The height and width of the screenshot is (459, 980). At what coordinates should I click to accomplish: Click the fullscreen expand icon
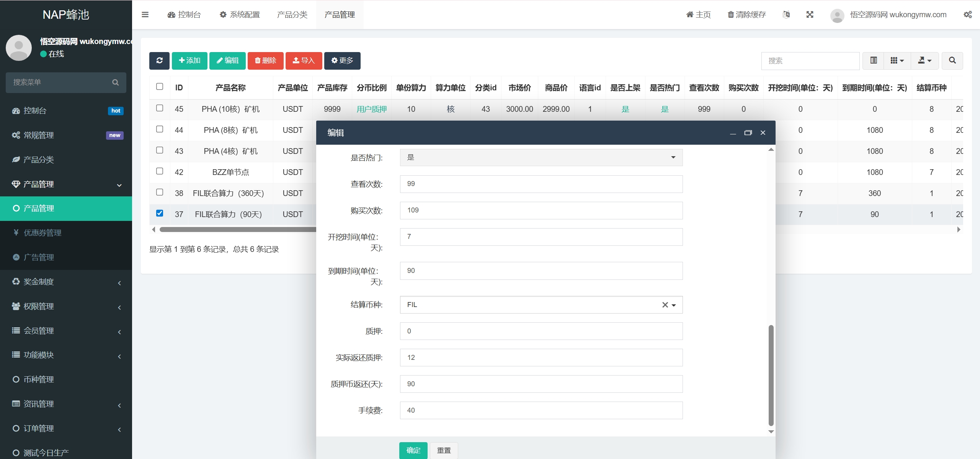coord(810,15)
